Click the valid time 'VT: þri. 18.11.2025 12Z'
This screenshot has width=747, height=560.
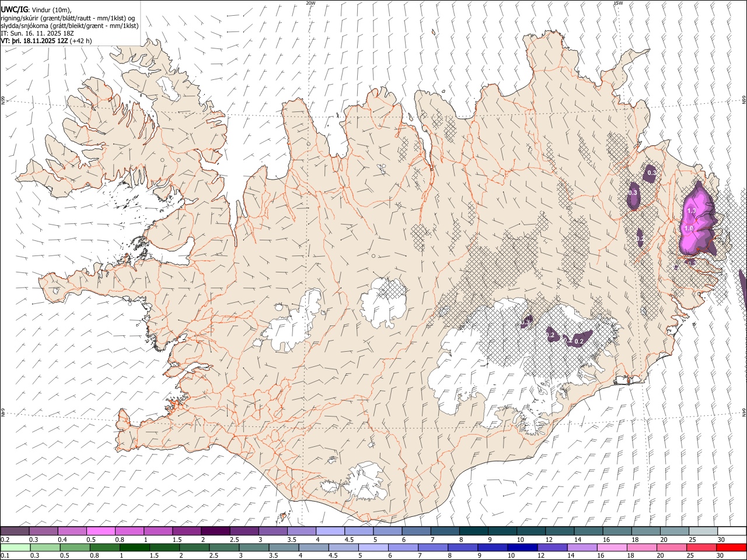(34, 41)
